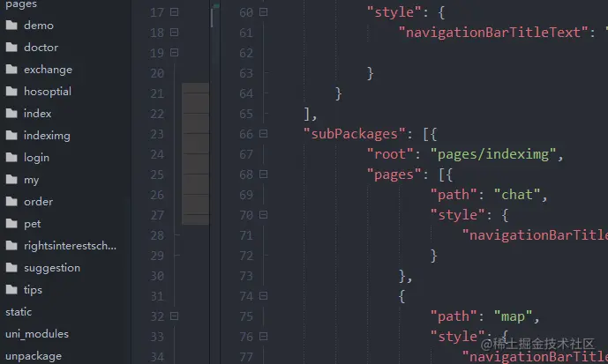Image resolution: width=608 pixels, height=364 pixels.
Task: Click the "chat" path value
Action: pos(517,195)
